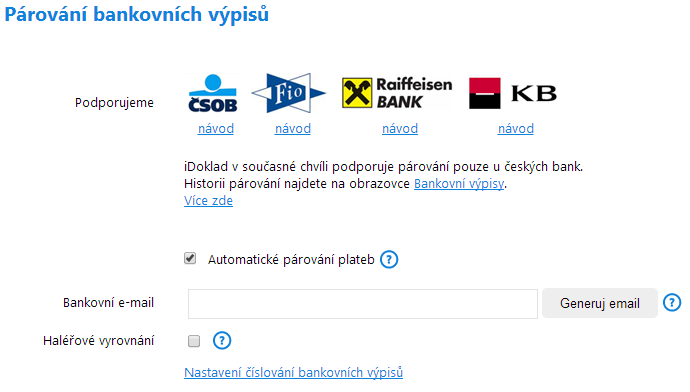Open Nastavení číslování bankovních výpisů link
This screenshot has width=690, height=392.
tap(294, 373)
